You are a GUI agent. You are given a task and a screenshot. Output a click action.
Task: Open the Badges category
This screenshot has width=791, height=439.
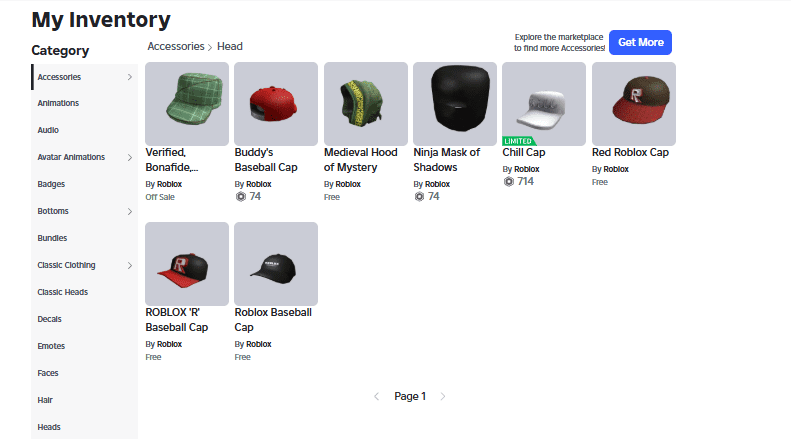tap(51, 184)
